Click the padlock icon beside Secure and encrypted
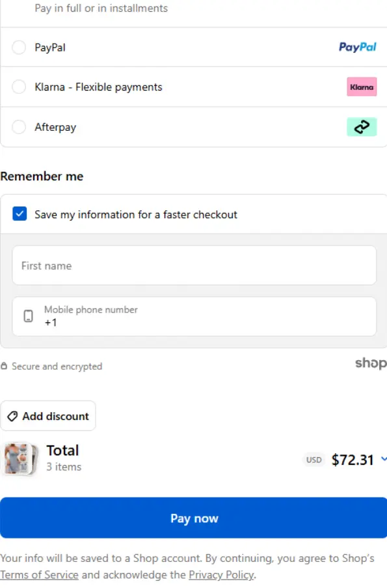The height and width of the screenshot is (588, 387). [x=5, y=366]
